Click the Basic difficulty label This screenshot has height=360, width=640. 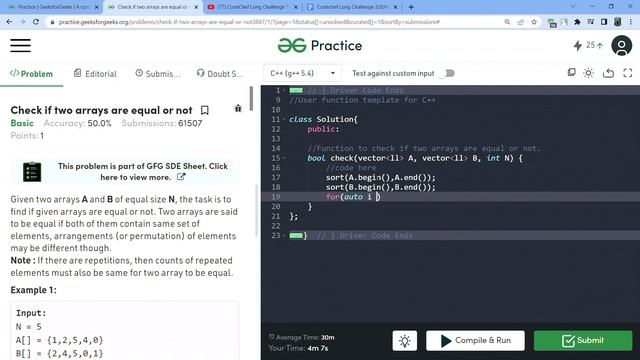(22, 123)
